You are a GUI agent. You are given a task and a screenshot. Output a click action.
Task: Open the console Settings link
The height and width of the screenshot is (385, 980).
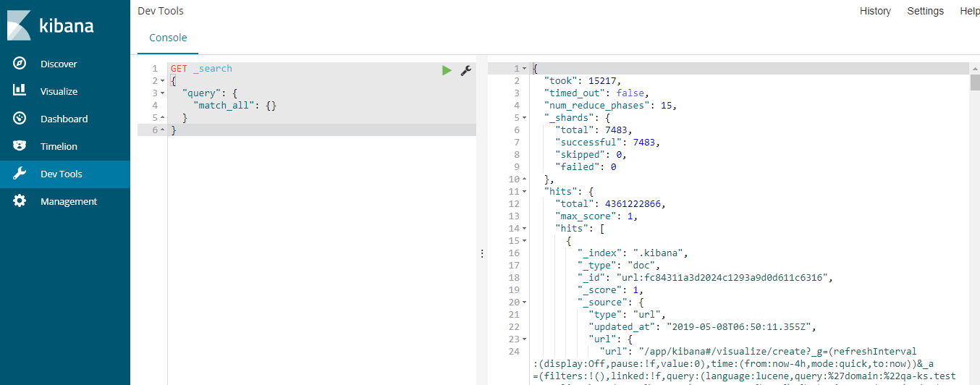925,11
